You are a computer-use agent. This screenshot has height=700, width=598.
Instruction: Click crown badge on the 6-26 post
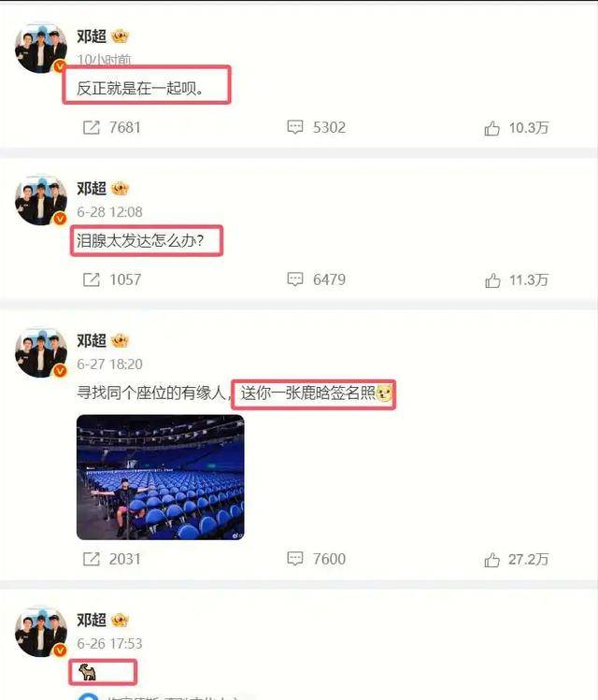pos(120,620)
